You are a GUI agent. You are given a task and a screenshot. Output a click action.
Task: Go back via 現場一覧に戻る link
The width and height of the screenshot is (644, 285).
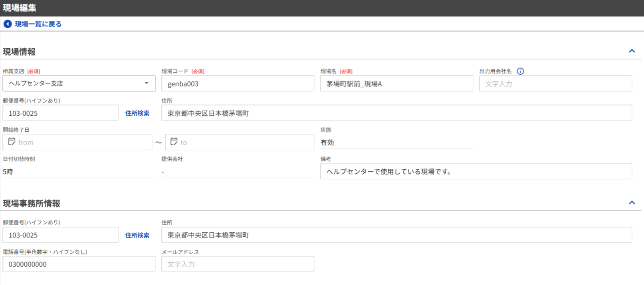pos(38,24)
